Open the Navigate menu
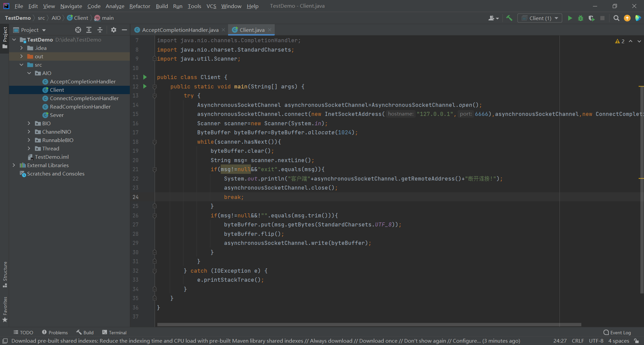The width and height of the screenshot is (644, 345). click(71, 6)
